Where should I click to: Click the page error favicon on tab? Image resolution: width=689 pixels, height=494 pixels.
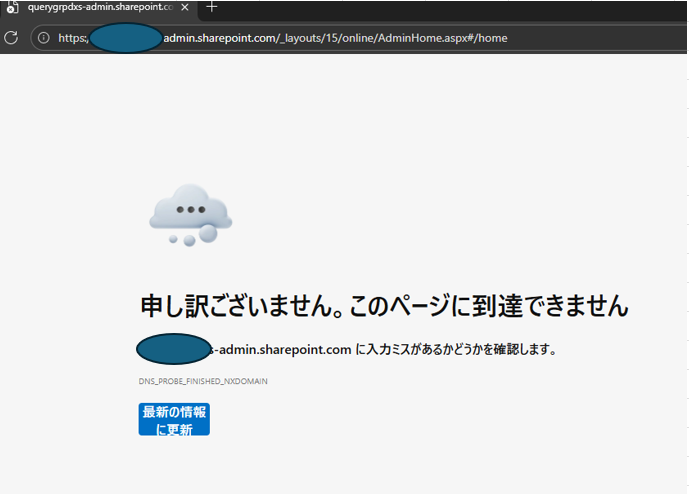(12, 7)
